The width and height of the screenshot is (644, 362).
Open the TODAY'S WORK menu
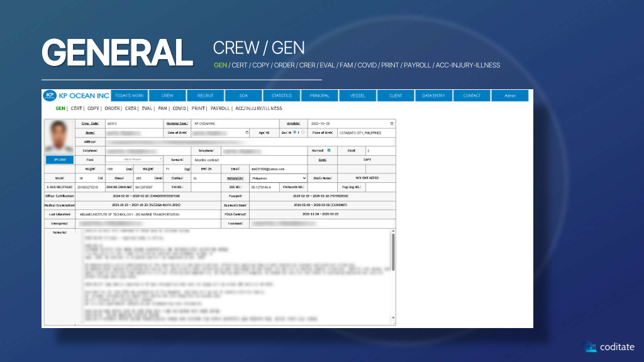pyautogui.click(x=130, y=96)
